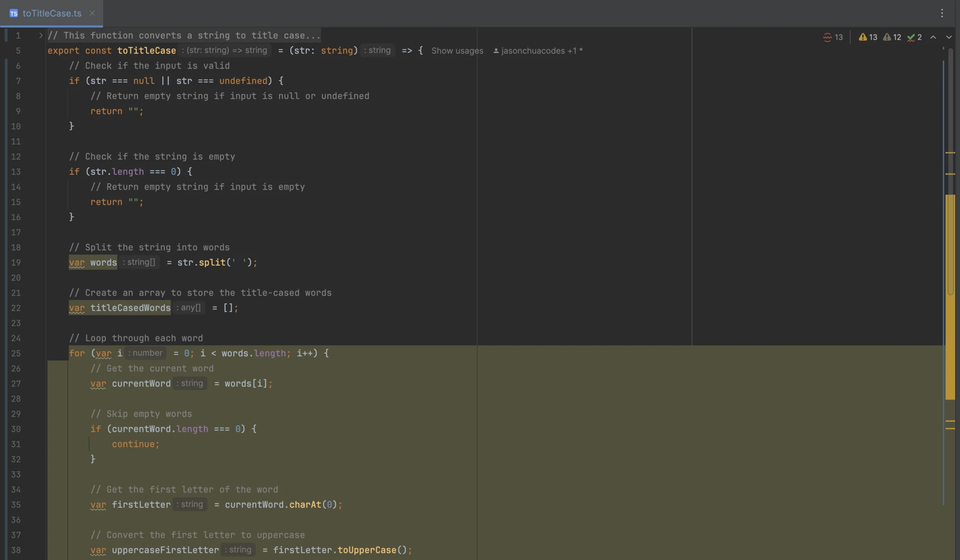This screenshot has height=560, width=960.
Task: Click the Show usages link
Action: click(x=457, y=51)
